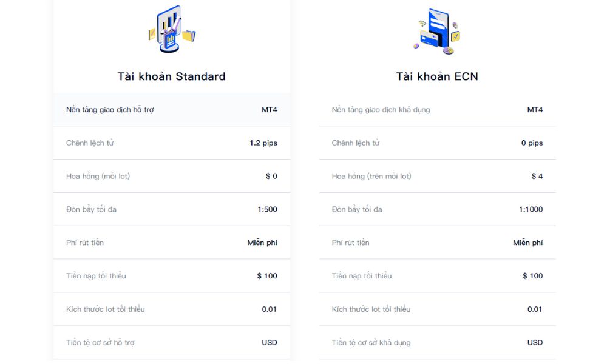Image resolution: width=607 pixels, height=364 pixels.
Task: Click the Standard 'Kích thước lot tối thiểu' label
Action: point(106,309)
